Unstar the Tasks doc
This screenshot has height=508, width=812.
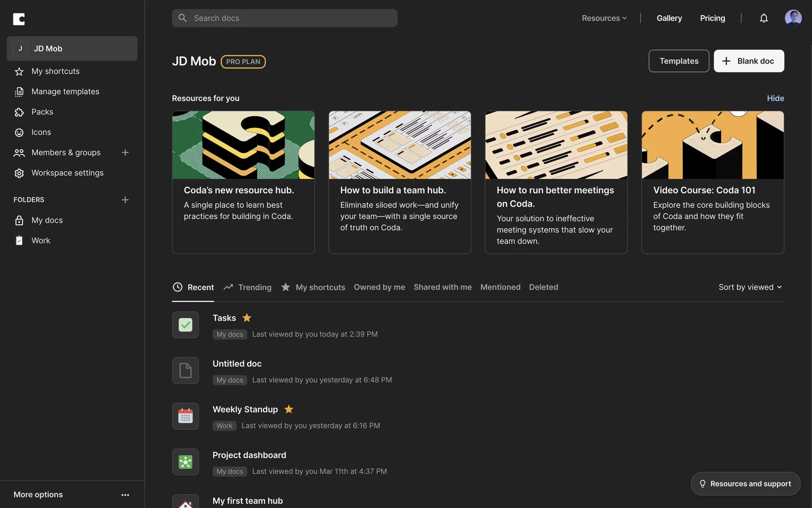(247, 318)
